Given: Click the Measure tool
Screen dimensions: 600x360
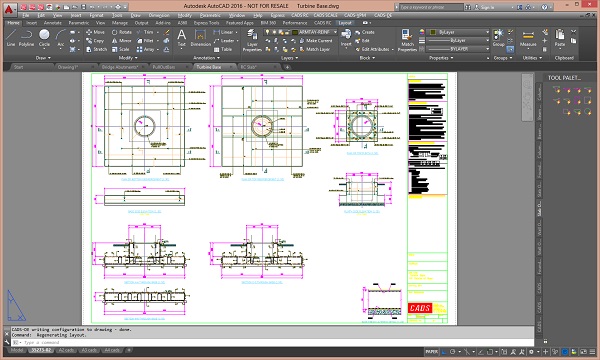Looking at the screenshot, I should [x=528, y=38].
